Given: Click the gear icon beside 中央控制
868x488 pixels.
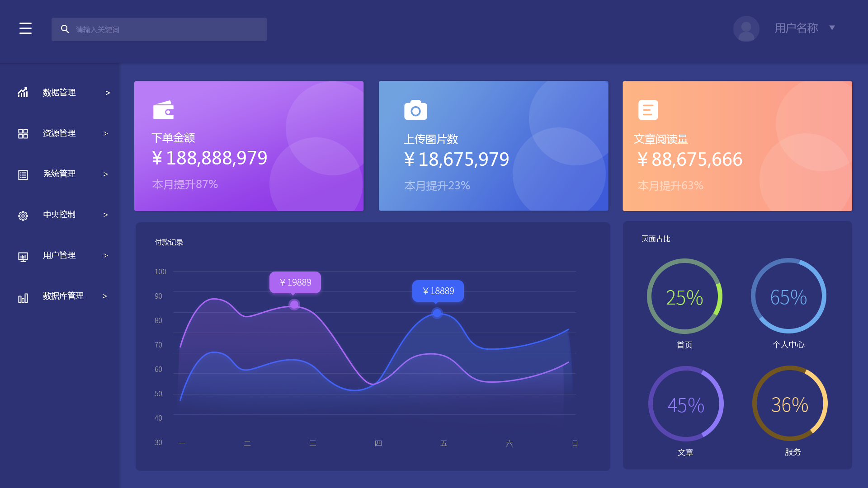Looking at the screenshot, I should pyautogui.click(x=23, y=216).
